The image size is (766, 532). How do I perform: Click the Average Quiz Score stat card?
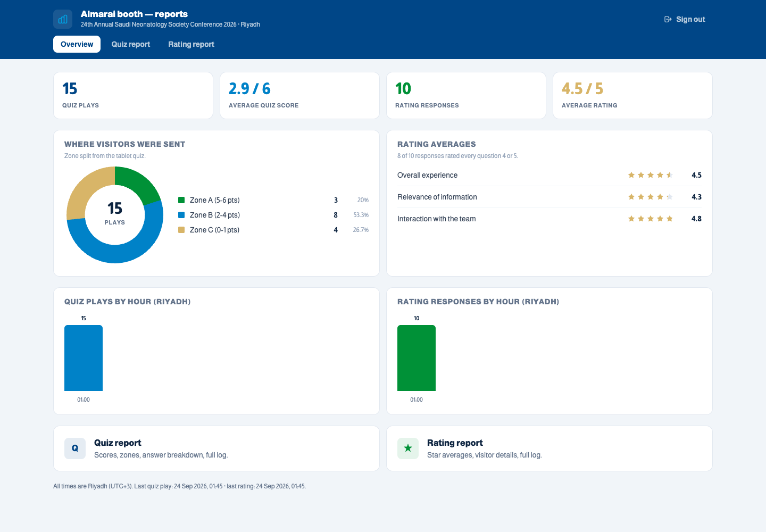299,96
